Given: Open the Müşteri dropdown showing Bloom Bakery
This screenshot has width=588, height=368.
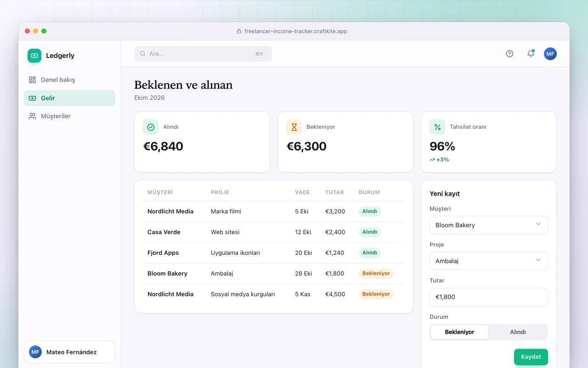Looking at the screenshot, I should tap(489, 225).
